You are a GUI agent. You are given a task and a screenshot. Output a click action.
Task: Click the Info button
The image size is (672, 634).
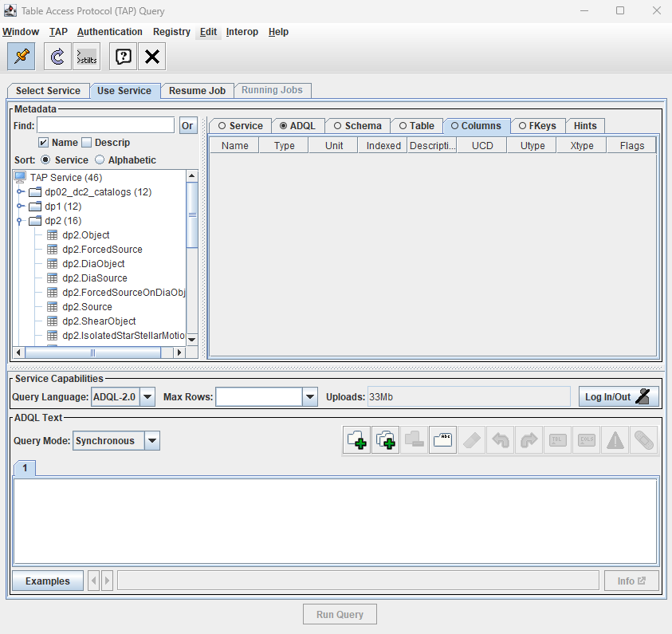point(631,581)
